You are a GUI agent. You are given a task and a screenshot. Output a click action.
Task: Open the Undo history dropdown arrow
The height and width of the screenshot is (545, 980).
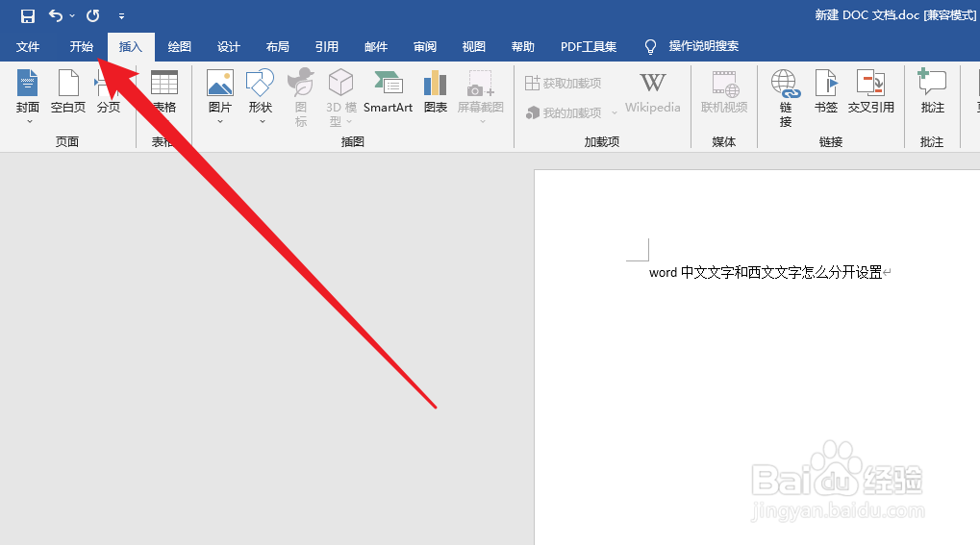coord(72,16)
